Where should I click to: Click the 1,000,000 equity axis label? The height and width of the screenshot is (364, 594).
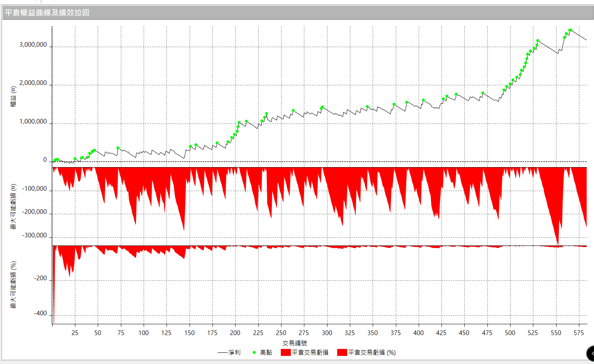point(33,122)
